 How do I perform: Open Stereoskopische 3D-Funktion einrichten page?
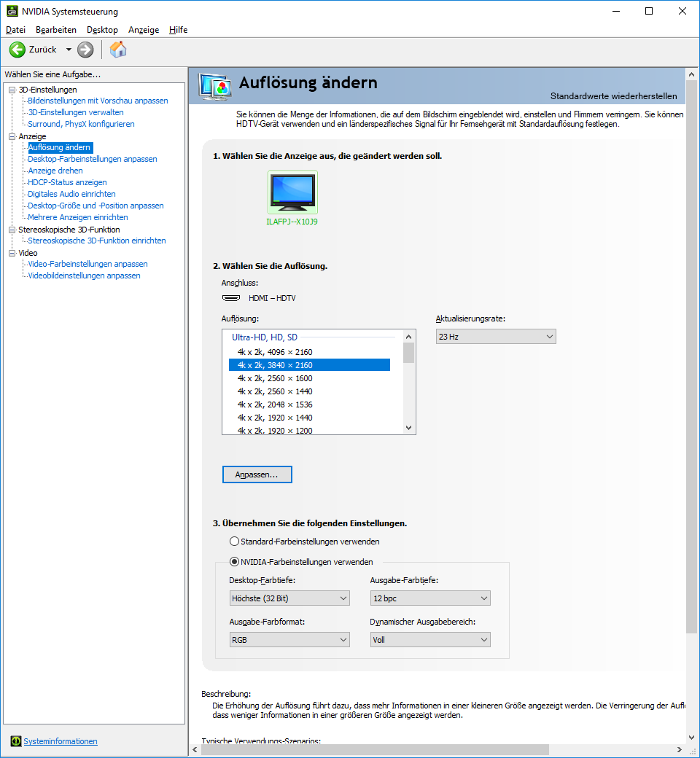click(x=97, y=241)
